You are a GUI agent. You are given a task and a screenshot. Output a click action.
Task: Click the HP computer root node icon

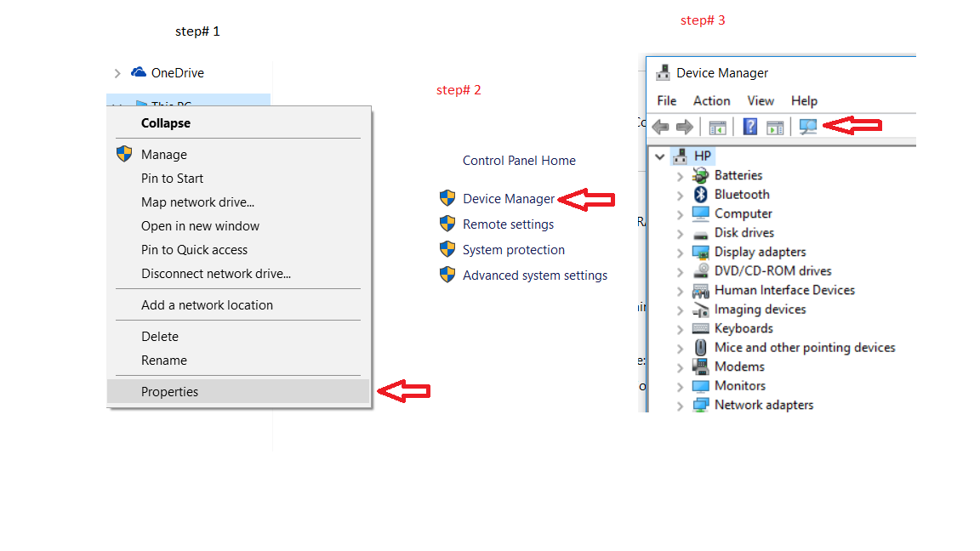(x=680, y=156)
